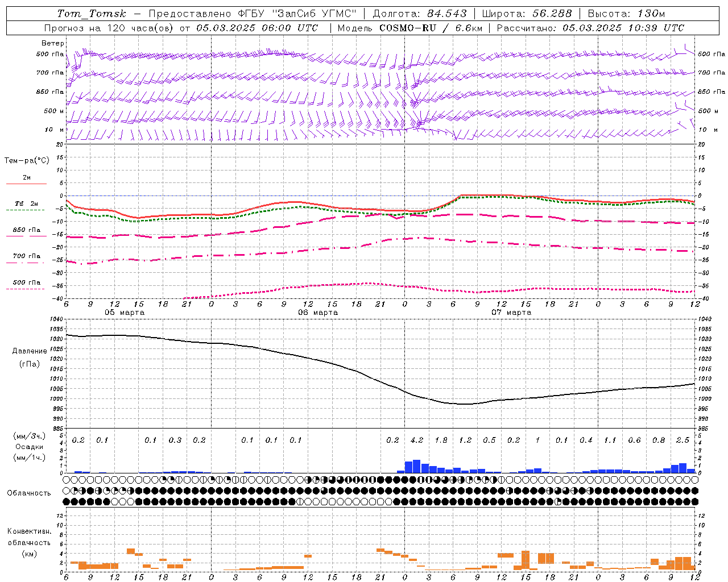This screenshot has width=728, height=582.
Task: Click the 'Тем-ра(°C)' axis label
Action: 27,161
